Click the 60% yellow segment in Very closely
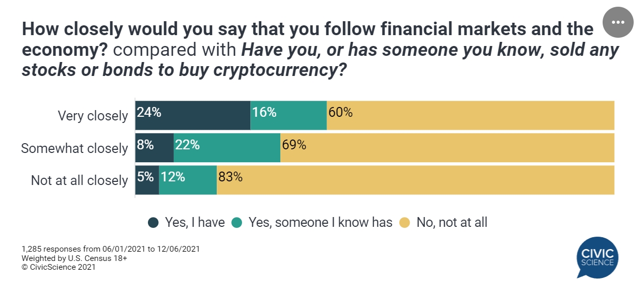644x293 pixels. (x=471, y=115)
